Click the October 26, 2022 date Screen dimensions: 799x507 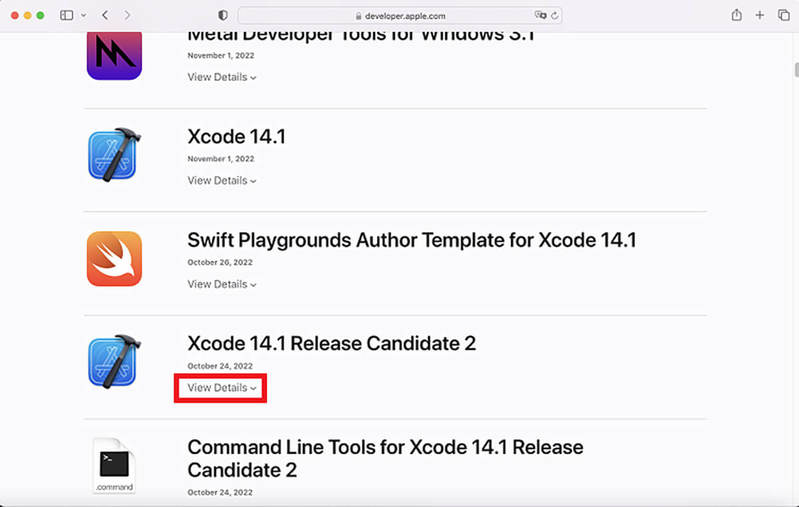pos(220,262)
